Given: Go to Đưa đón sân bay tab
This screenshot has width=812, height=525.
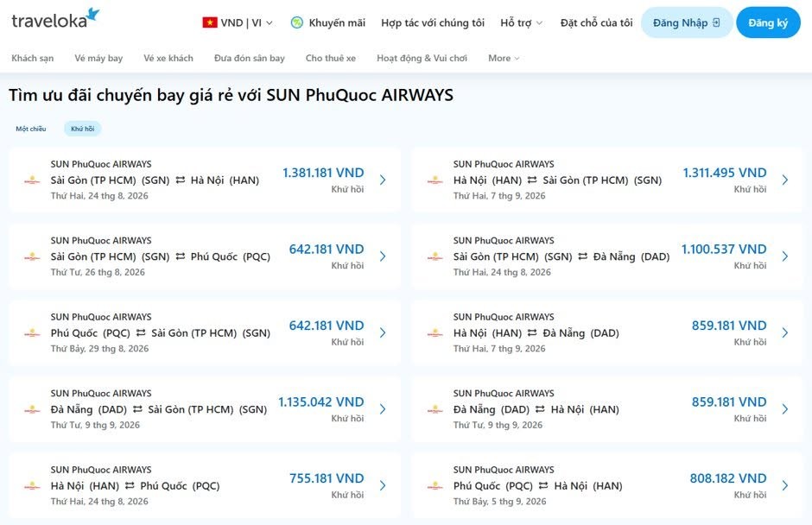Looking at the screenshot, I should 250,58.
